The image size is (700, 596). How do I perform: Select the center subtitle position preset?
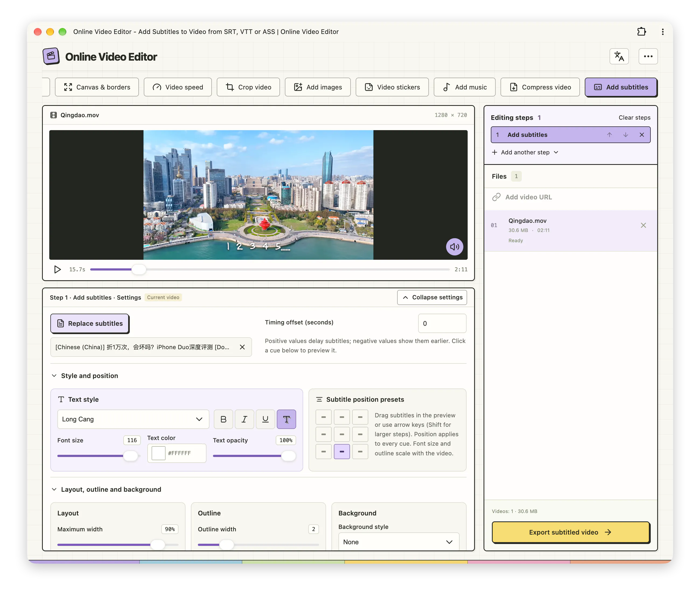(342, 435)
